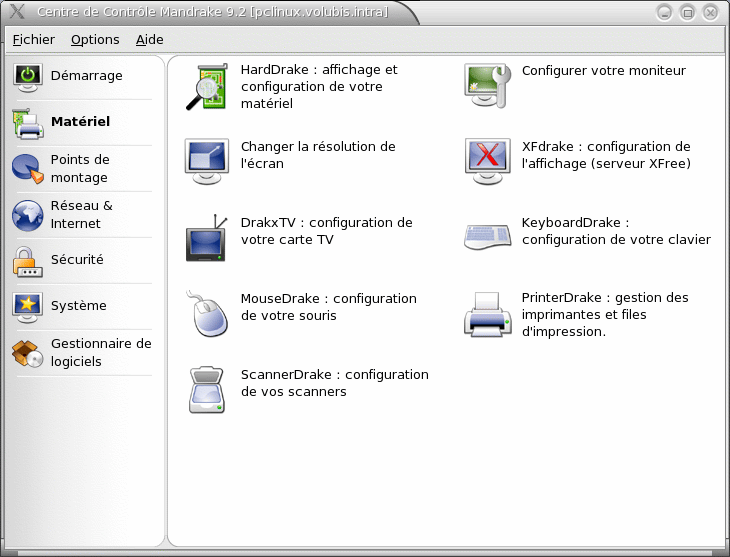Click the Configurer votre moniteur text
The width and height of the screenshot is (730, 557).
coord(603,71)
